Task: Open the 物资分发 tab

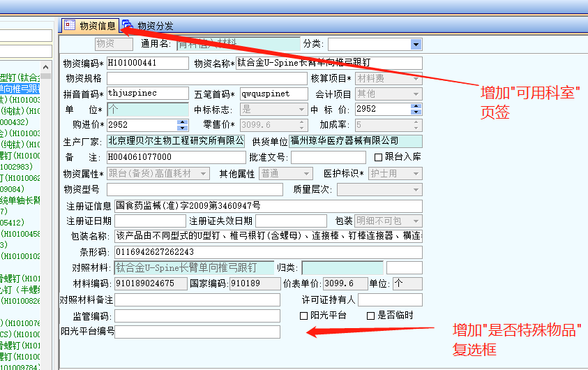Action: point(148,26)
